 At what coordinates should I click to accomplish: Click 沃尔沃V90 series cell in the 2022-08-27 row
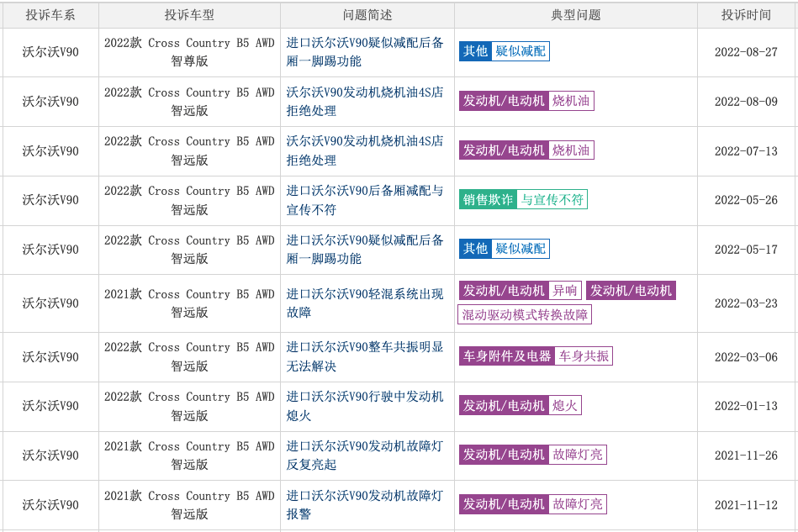[x=50, y=52]
